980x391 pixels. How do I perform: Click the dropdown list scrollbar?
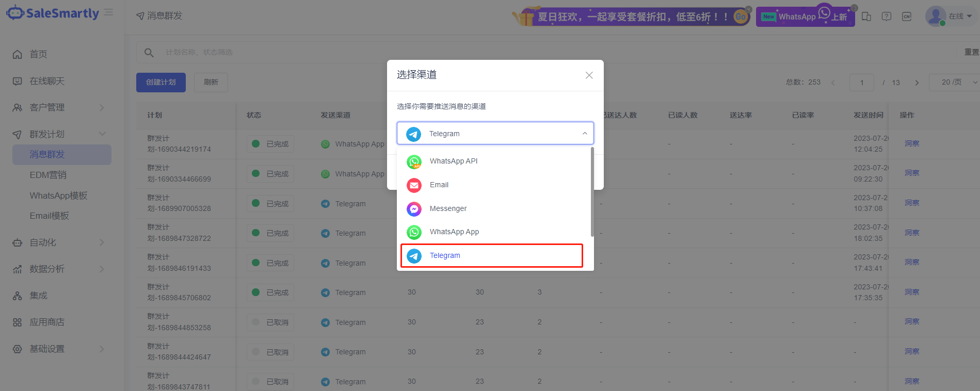tap(592, 192)
